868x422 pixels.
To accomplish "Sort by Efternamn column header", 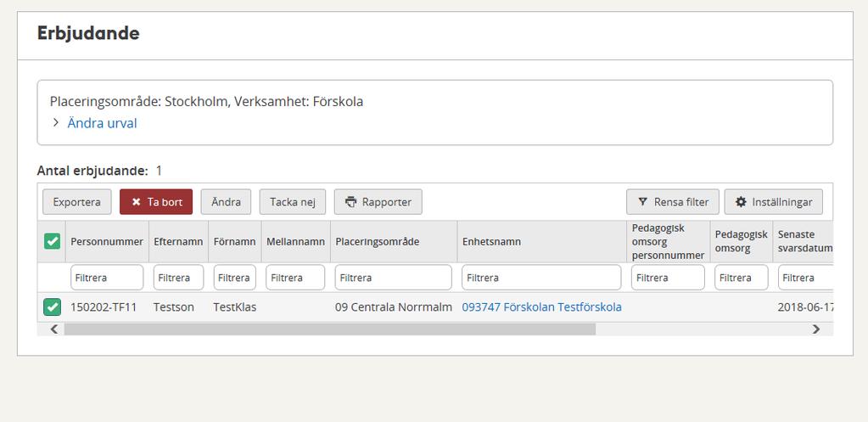I will (x=178, y=241).
